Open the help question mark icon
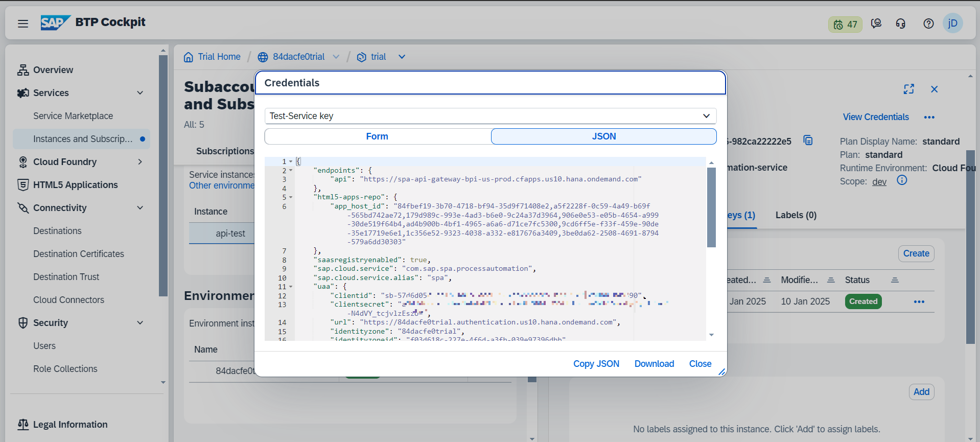 click(928, 24)
